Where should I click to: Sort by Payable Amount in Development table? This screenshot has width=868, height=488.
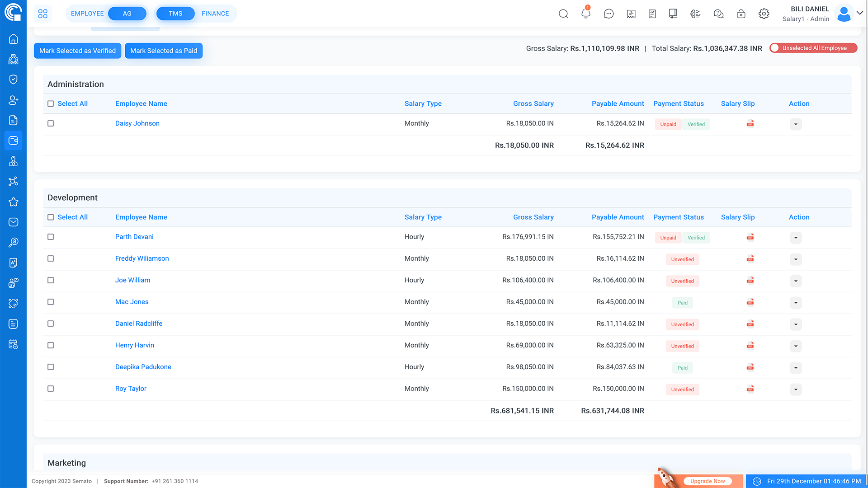tap(618, 217)
